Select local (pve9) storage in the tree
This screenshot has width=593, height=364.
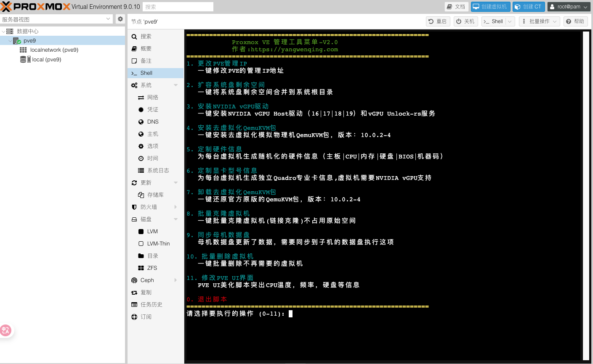(46, 60)
